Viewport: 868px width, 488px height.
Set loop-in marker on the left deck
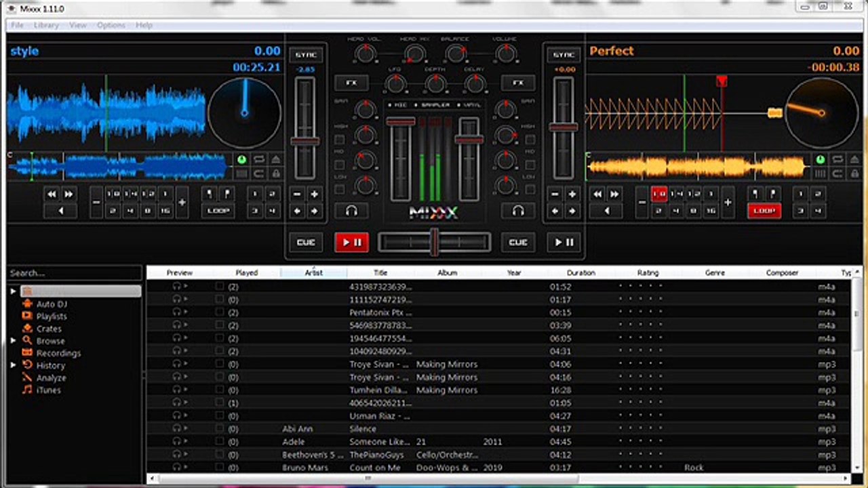coord(210,194)
